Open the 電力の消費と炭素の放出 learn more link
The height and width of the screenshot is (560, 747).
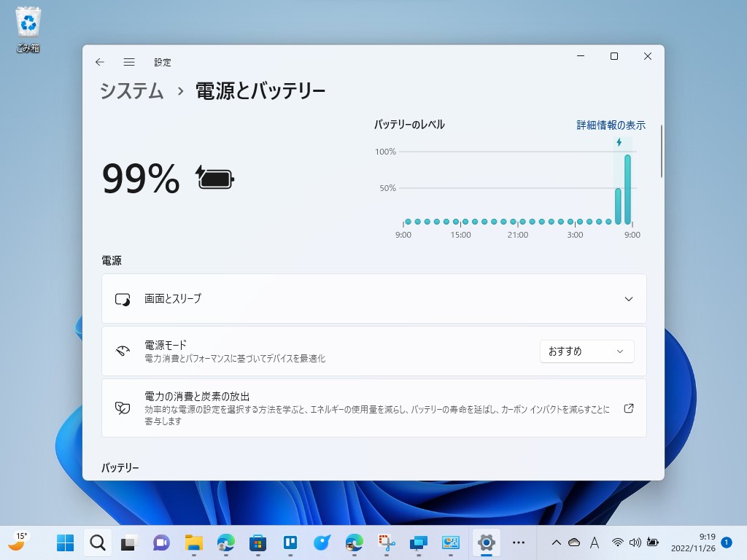(628, 409)
